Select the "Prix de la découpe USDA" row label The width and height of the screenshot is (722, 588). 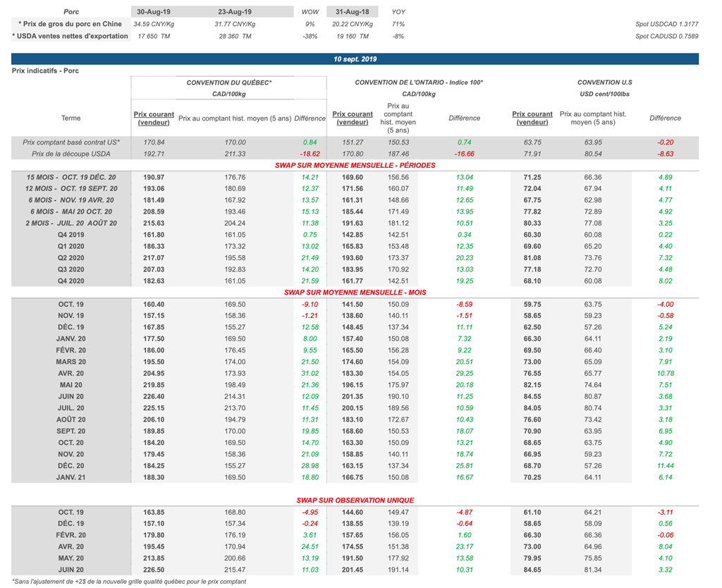coord(71,153)
